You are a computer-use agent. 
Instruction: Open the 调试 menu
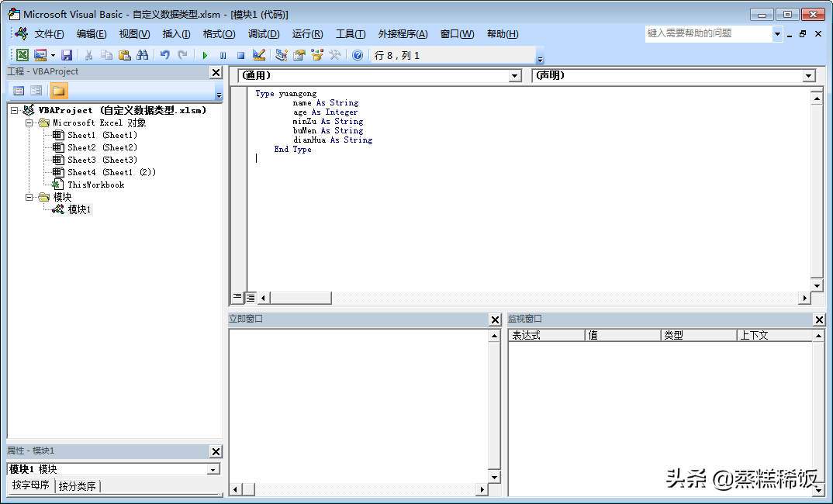click(x=264, y=33)
